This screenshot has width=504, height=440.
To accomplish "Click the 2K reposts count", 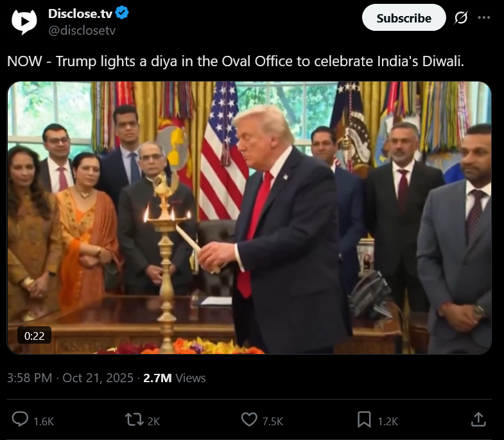I will tap(153, 421).
